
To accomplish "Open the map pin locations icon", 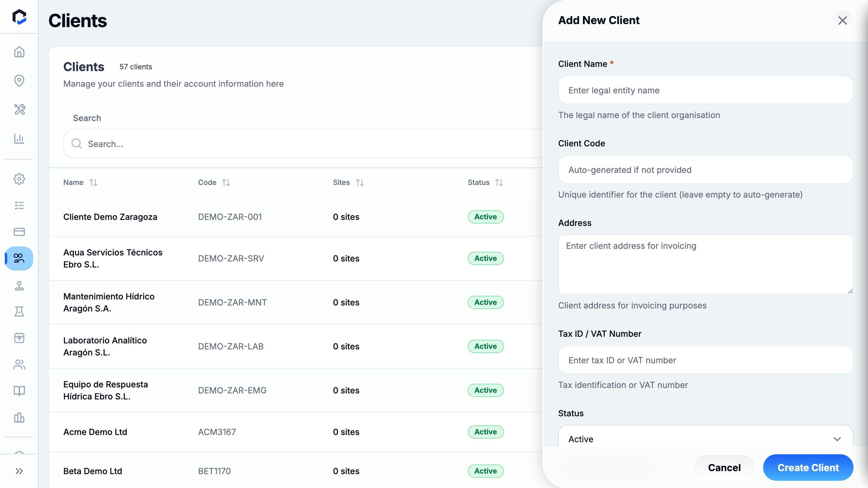I will click(19, 80).
